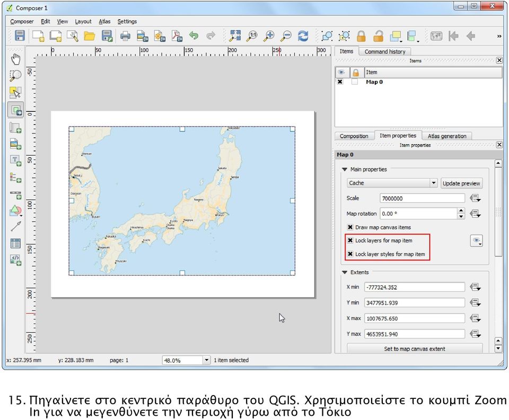
Task: Toggle visibility checkbox for Map 0
Action: click(340, 82)
